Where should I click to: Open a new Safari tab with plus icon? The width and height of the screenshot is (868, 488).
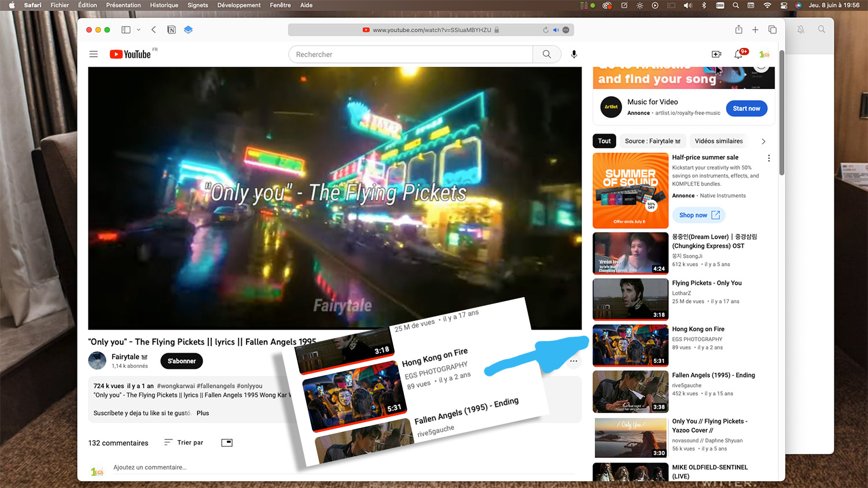[x=755, y=29]
